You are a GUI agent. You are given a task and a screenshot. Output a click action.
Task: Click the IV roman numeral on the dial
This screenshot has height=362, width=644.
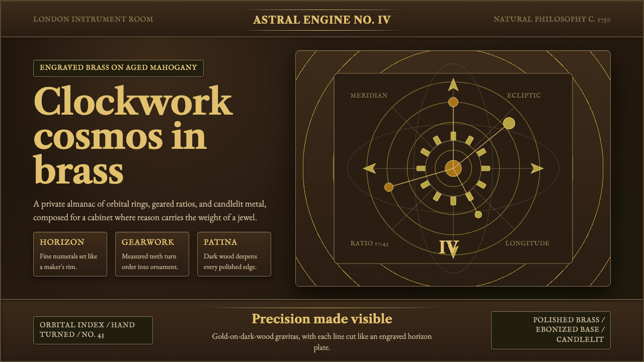(x=449, y=246)
